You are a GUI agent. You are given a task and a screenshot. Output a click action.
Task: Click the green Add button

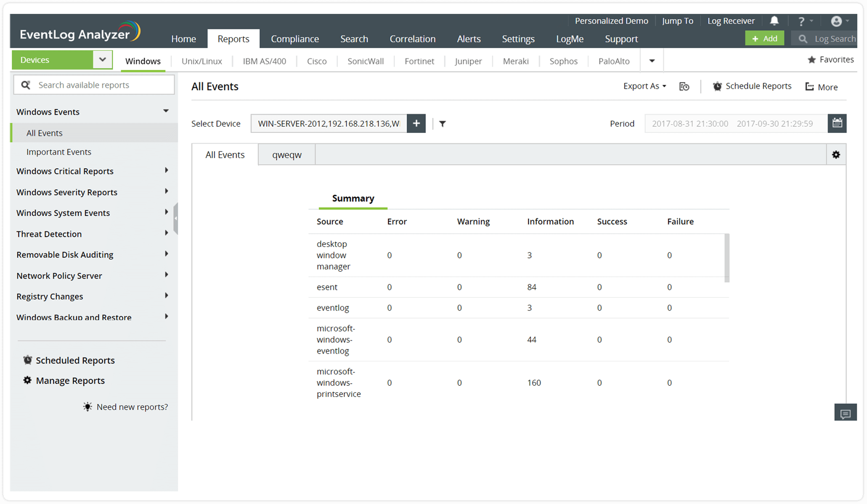[764, 38]
